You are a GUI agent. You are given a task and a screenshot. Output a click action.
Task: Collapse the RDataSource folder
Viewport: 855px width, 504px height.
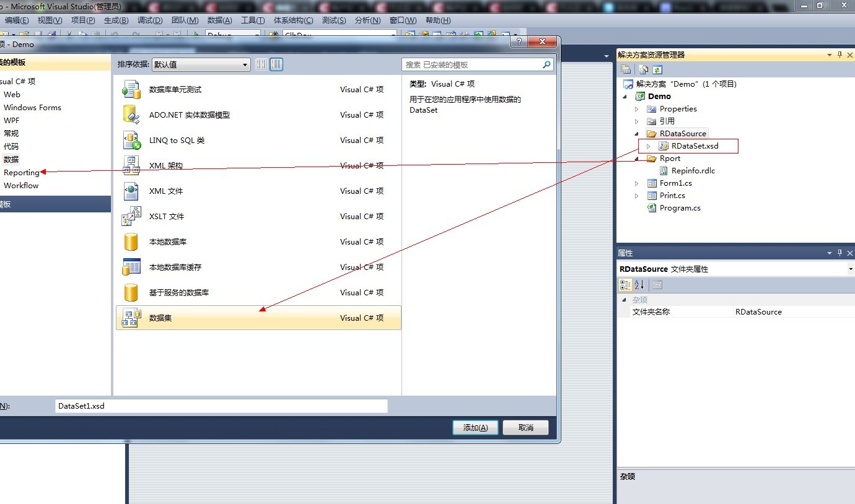click(x=636, y=134)
